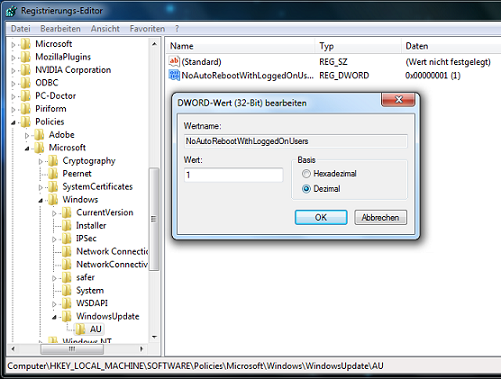Viewport: 501px width, 379px height.
Task: Click inside the Wert input field
Action: (233, 175)
